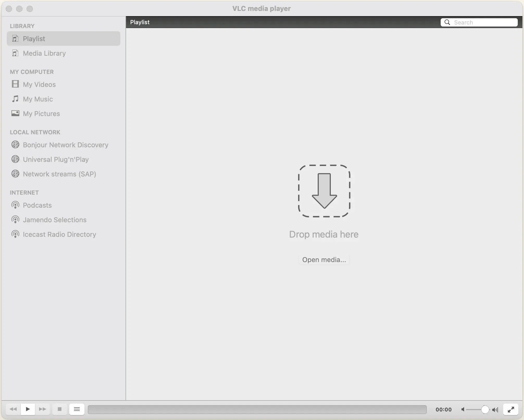Open My Music in sidebar
The height and width of the screenshot is (420, 524).
63,99
